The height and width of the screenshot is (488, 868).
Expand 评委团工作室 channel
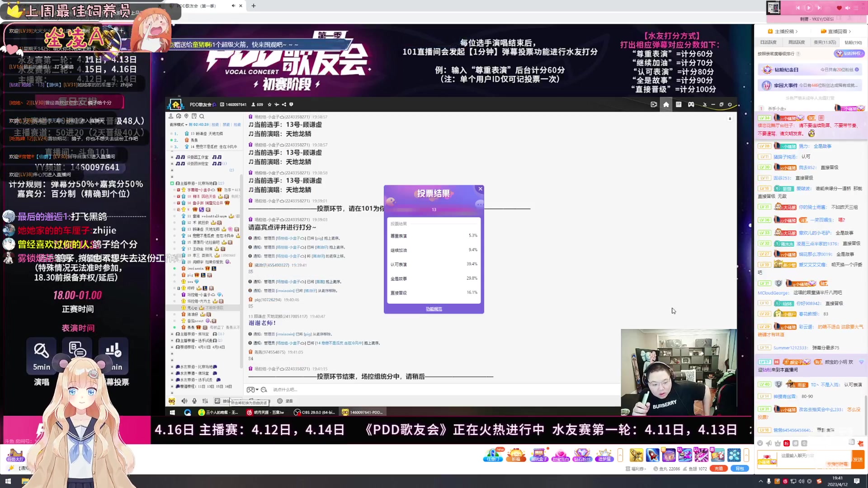[x=172, y=157]
